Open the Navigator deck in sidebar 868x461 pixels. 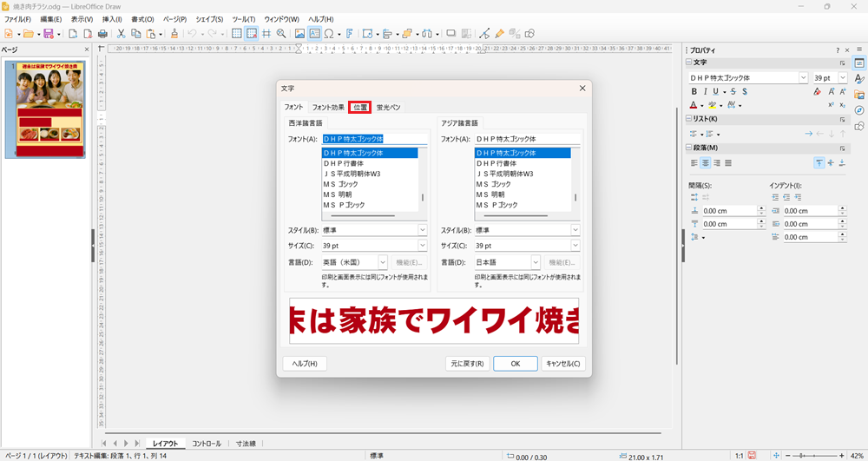[859, 110]
